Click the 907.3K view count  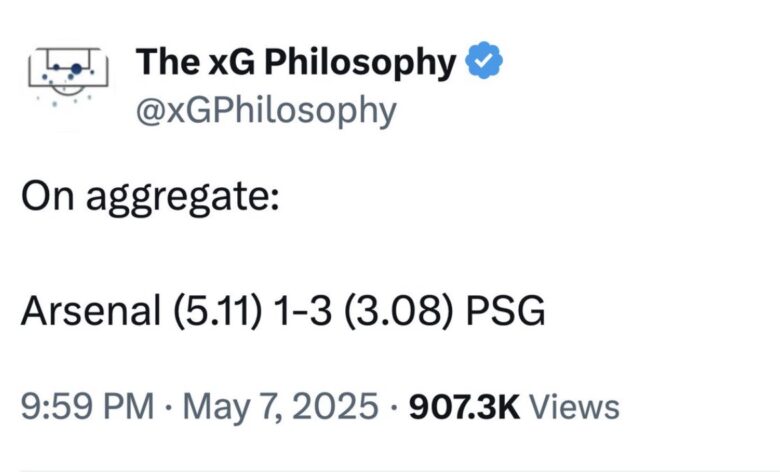click(465, 407)
